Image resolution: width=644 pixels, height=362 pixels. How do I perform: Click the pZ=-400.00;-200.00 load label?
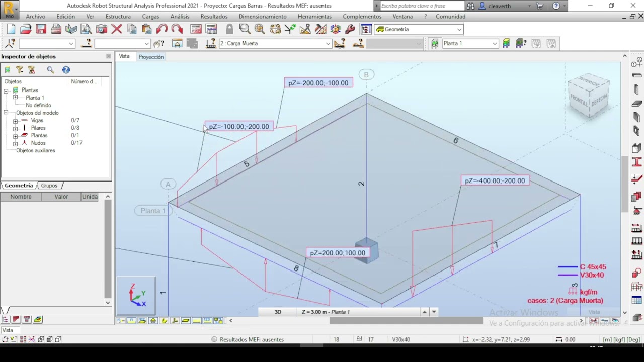[495, 181]
